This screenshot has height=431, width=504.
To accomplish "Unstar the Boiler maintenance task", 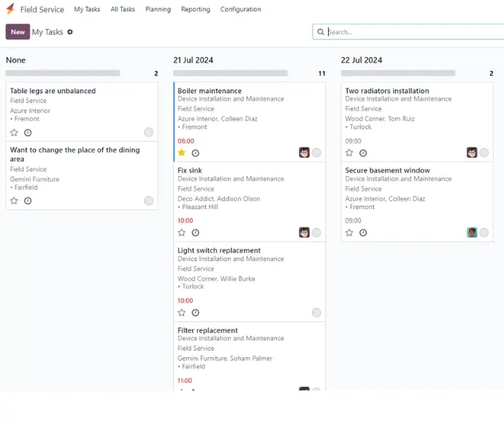I will coord(182,153).
